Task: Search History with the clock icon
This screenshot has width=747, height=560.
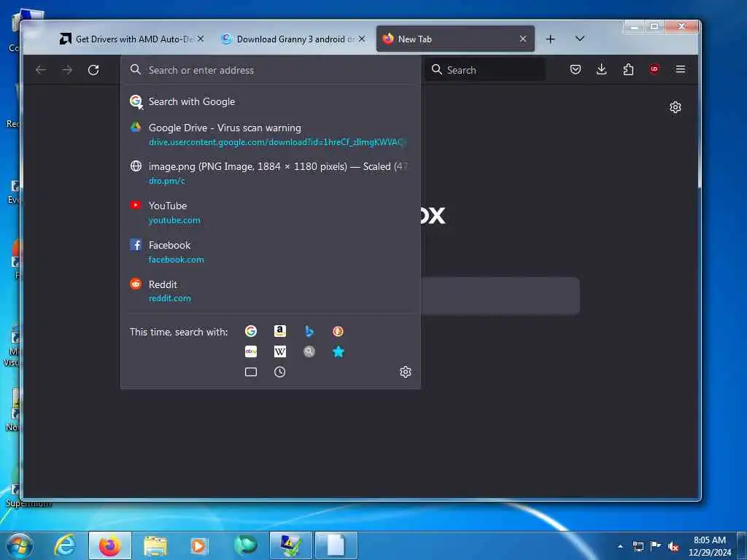Action: pos(280,372)
